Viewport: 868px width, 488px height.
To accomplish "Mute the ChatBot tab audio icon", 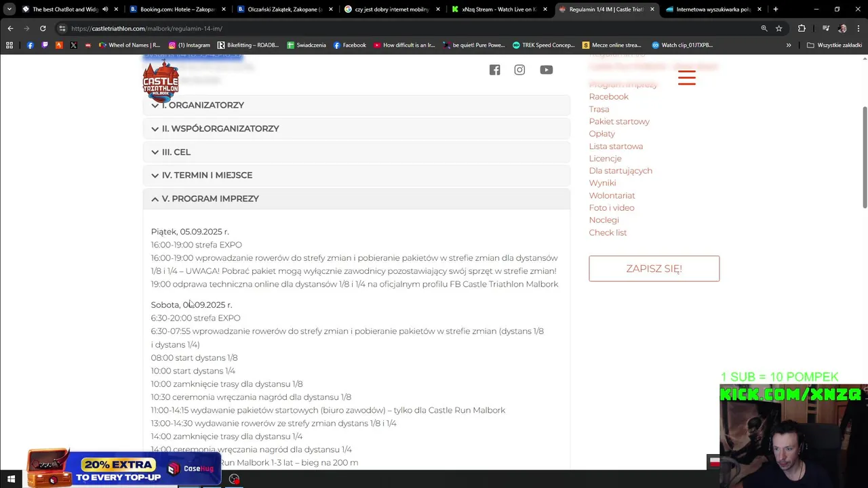I will point(105,9).
